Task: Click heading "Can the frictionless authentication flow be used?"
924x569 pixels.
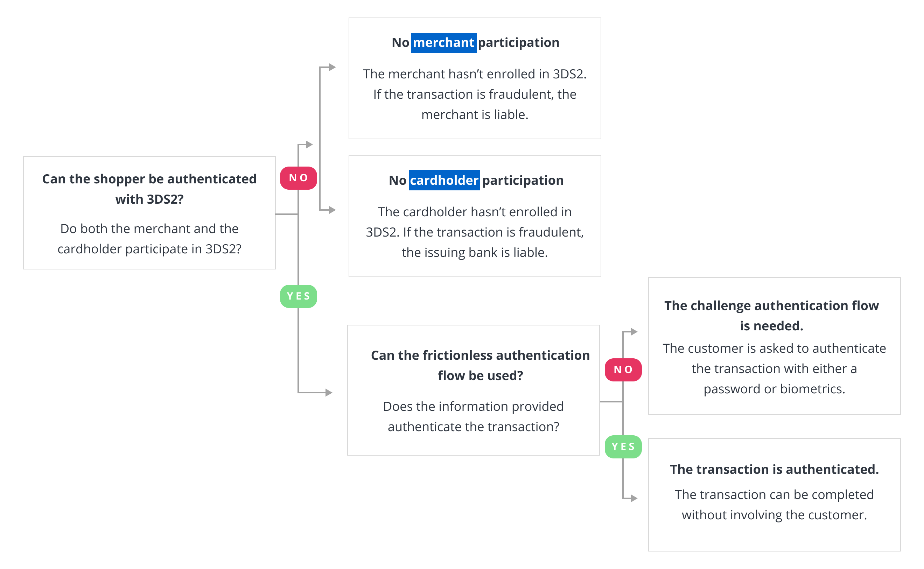Action: 480,365
